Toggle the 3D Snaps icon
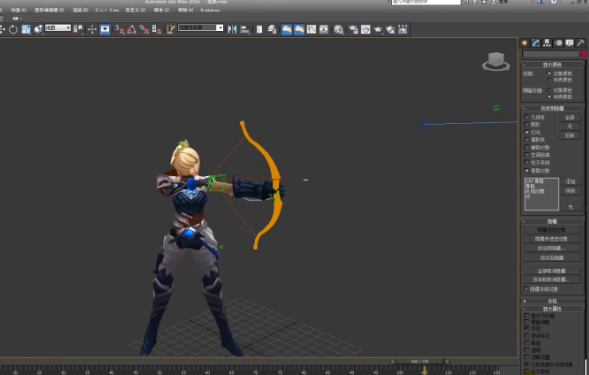Image resolution: width=589 pixels, height=375 pixels. pyautogui.click(x=119, y=29)
